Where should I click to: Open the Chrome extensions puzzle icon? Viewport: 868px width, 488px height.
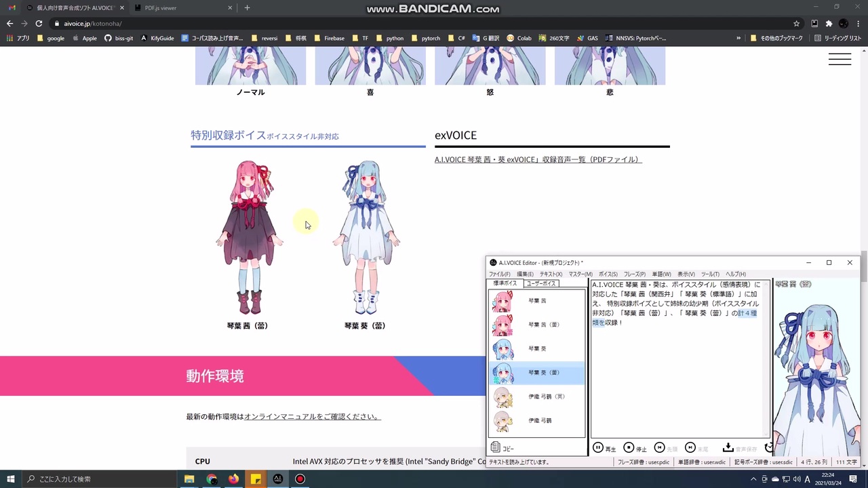829,24
